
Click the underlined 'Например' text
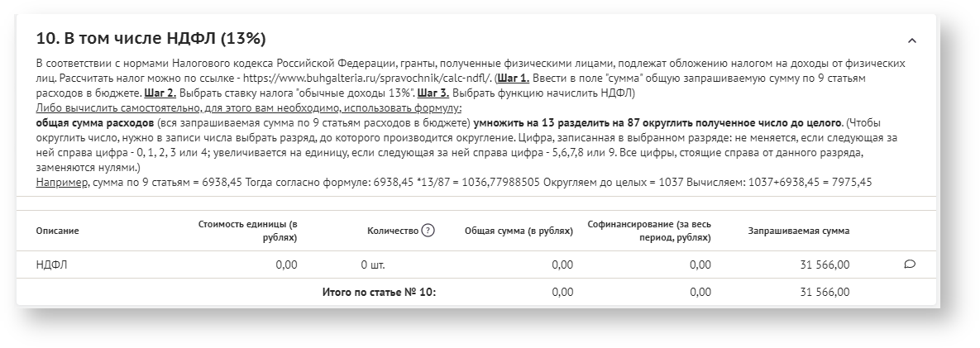[x=61, y=181]
